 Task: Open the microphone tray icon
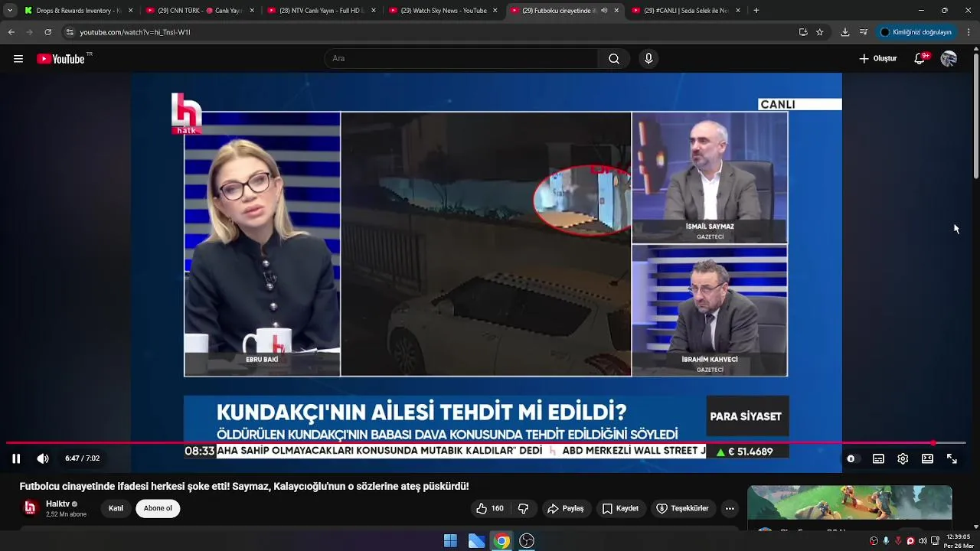[x=886, y=541]
